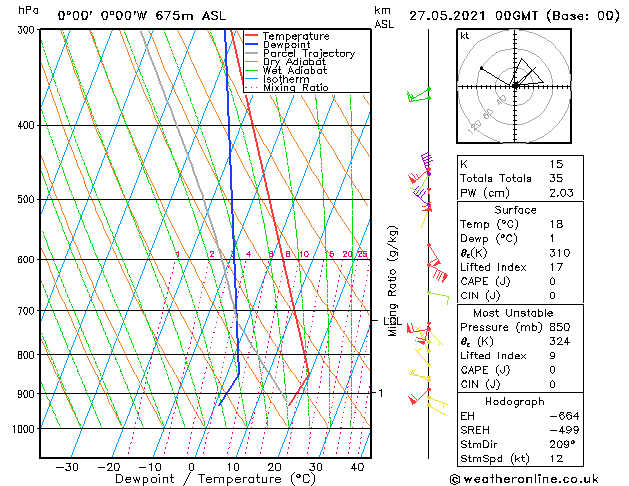
Task: Click the 'SREH' value -499
Action: coord(564,430)
